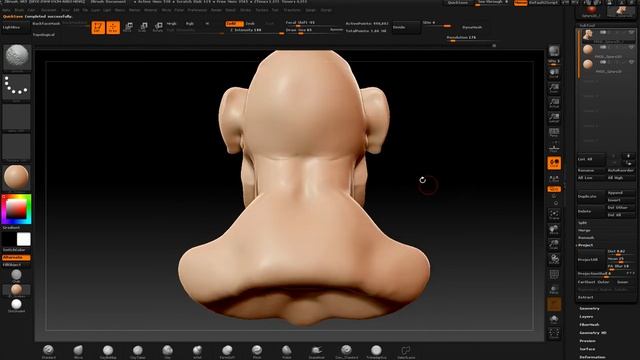
Task: Open the Preferences menu
Action: (x=197, y=10)
